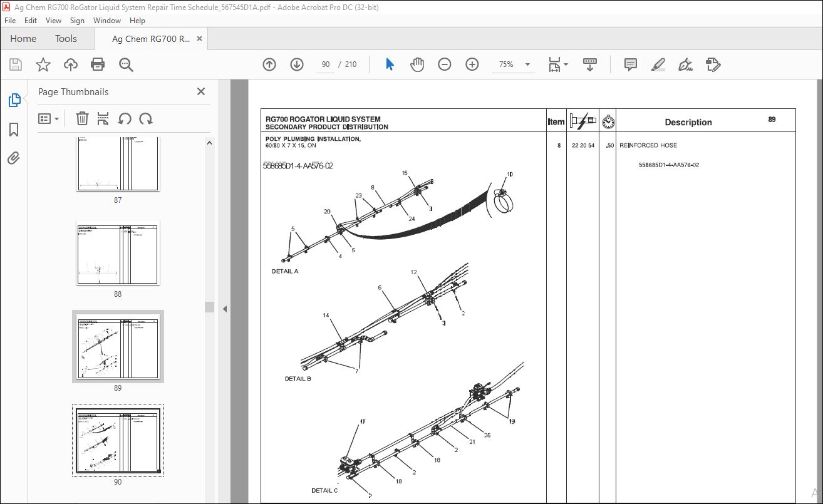Viewport: 823px width, 504px height.
Task: Select page 90 thumbnail
Action: click(x=118, y=440)
